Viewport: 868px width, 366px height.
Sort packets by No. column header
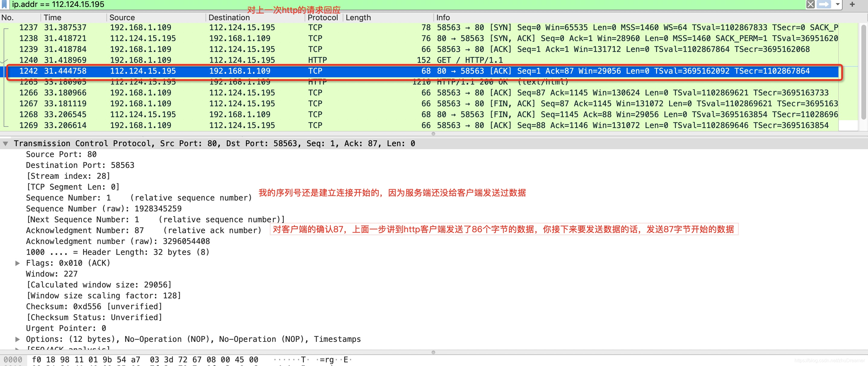point(20,18)
